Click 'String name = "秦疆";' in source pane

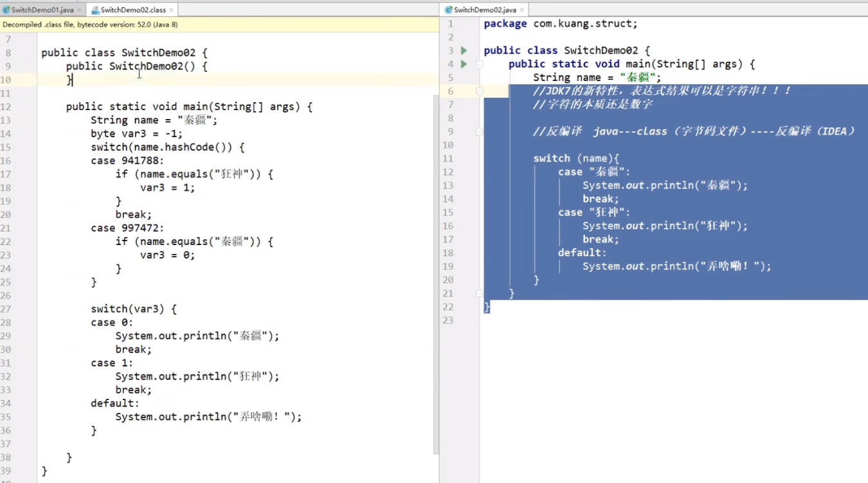click(597, 77)
